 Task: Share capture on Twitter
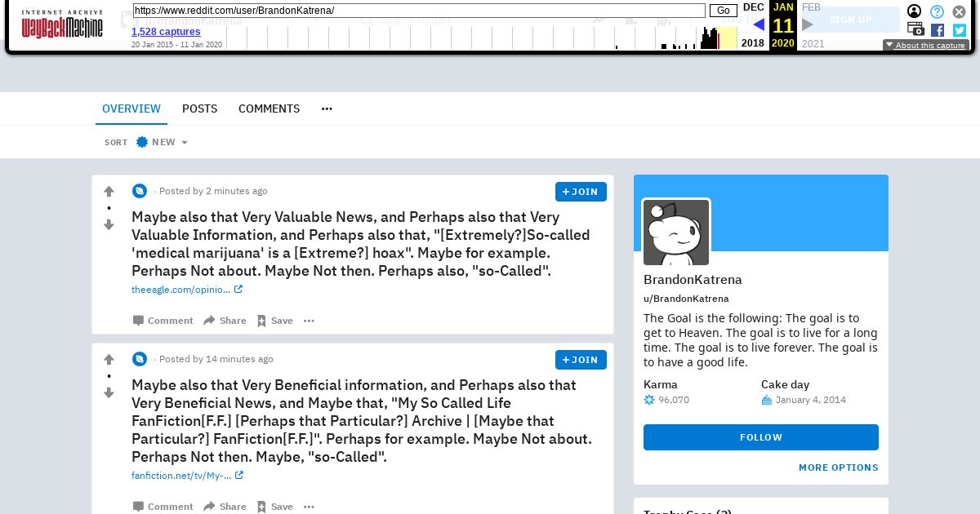pyautogui.click(x=960, y=30)
